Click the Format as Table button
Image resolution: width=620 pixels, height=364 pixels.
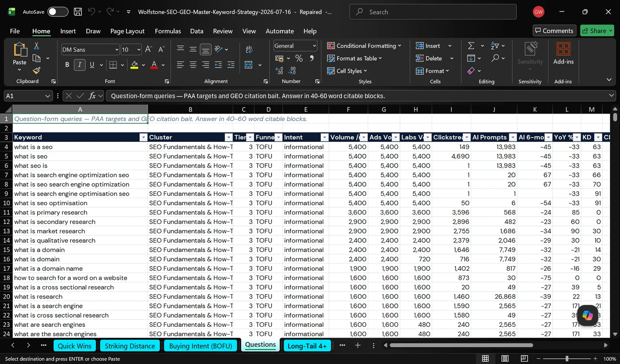pyautogui.click(x=354, y=58)
